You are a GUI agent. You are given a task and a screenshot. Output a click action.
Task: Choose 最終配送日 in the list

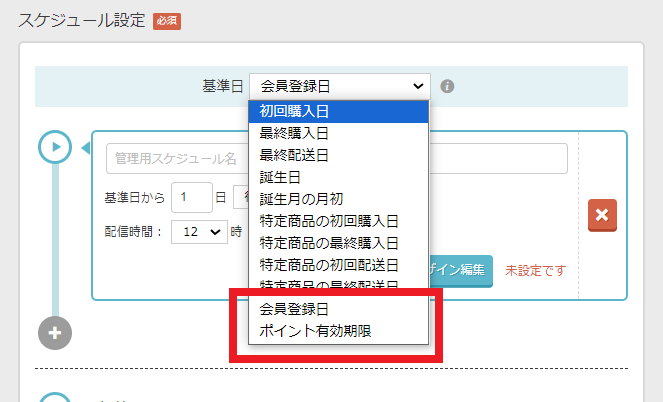click(x=338, y=155)
